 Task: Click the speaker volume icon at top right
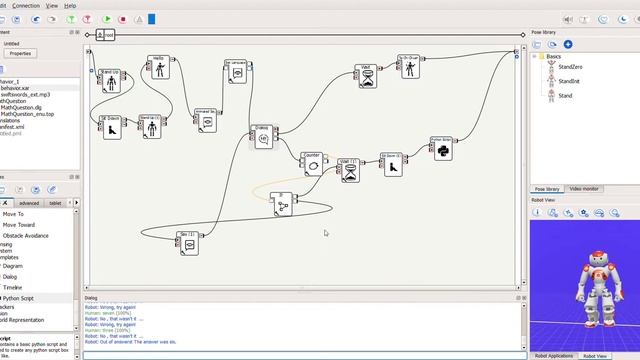point(568,19)
